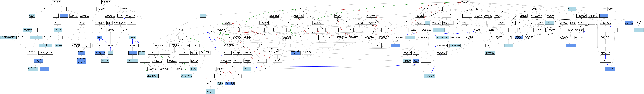This screenshot has height=94, width=644.
Task: Click the 'nucleolus' node
Action: tap(110, 53)
